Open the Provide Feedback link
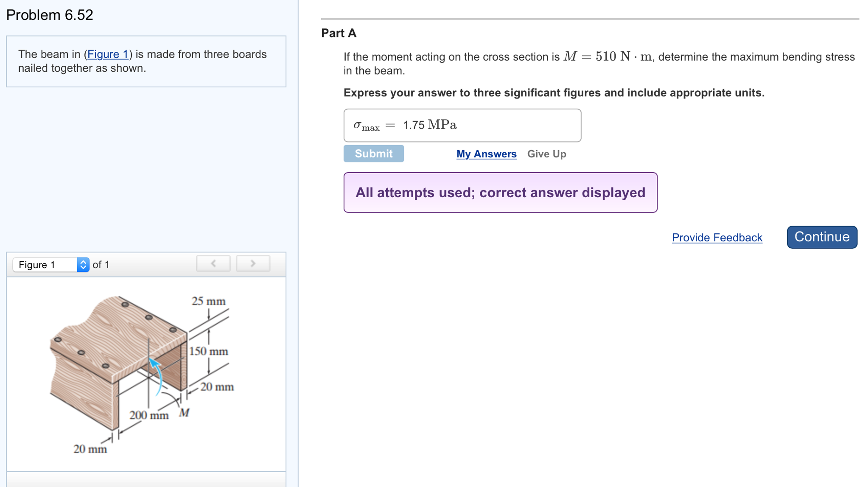Viewport: 868px width, 487px height. coord(717,238)
